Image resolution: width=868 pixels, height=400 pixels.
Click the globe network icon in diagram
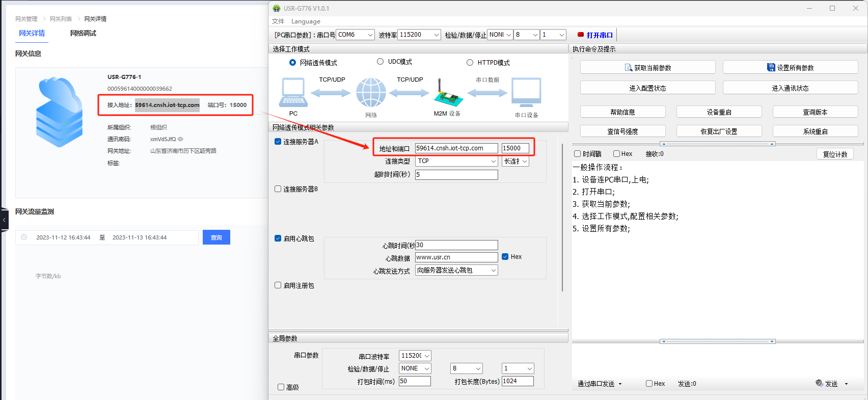coord(371,93)
